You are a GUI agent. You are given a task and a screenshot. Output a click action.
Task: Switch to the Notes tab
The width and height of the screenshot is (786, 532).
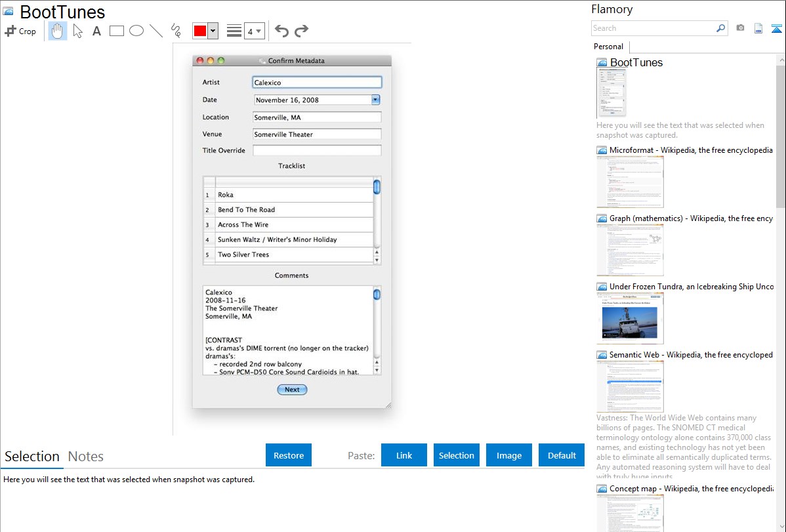pyautogui.click(x=86, y=457)
